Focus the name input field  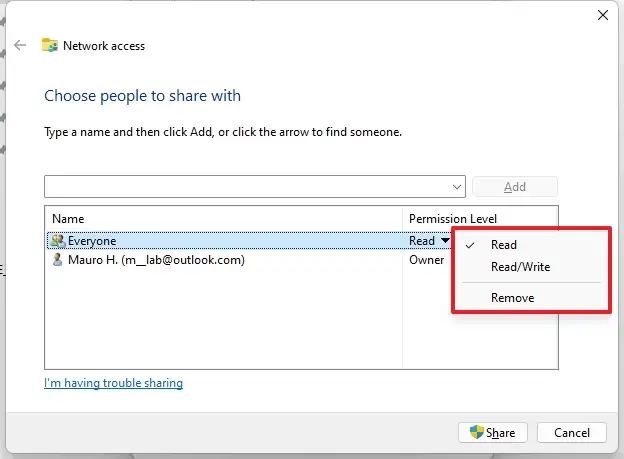[x=255, y=186]
